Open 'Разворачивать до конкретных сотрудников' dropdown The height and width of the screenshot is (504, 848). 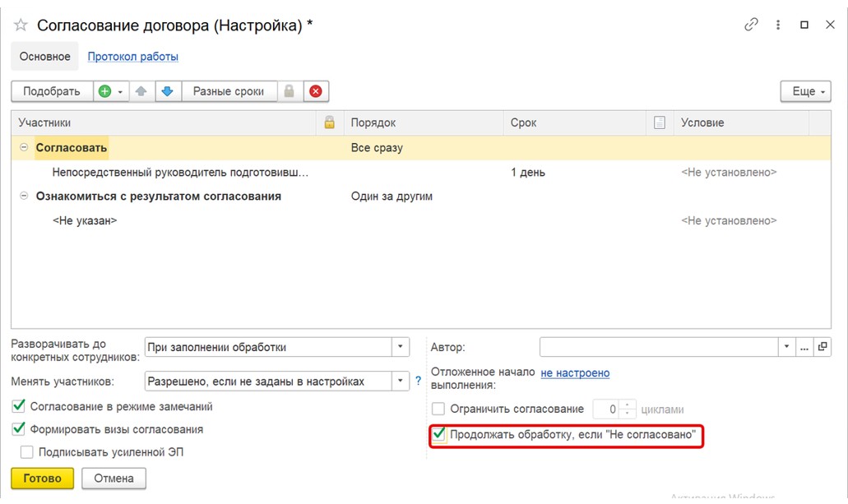(x=400, y=347)
